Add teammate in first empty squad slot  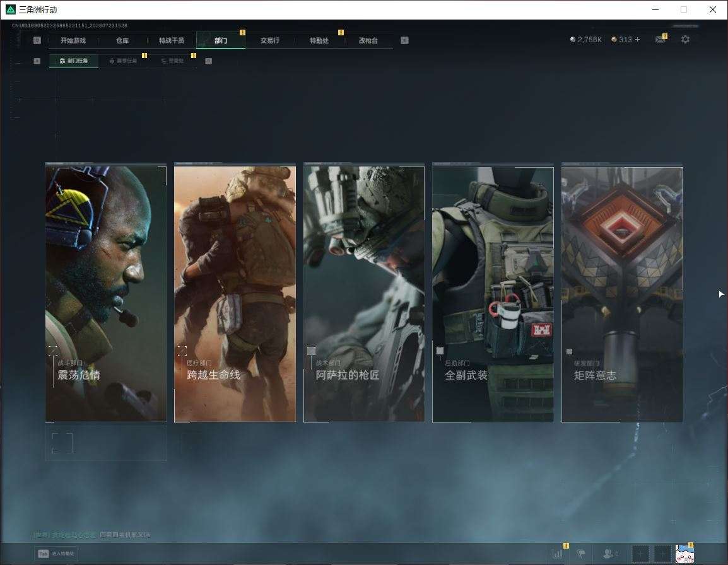click(x=640, y=554)
